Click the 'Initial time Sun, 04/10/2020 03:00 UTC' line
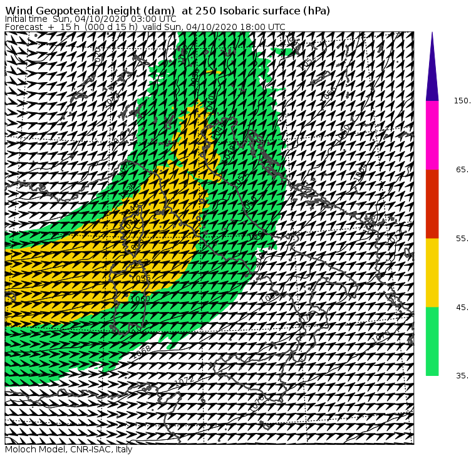This screenshot has width=476, height=458. [x=90, y=19]
